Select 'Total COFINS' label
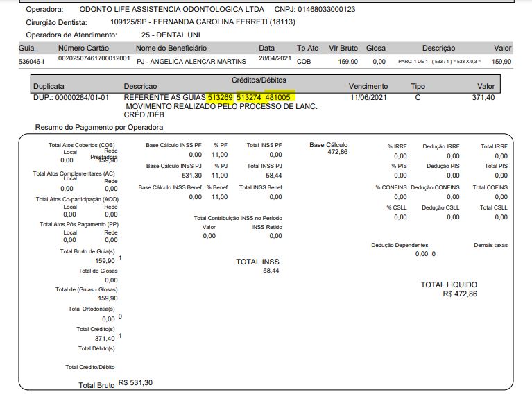This screenshot has height=399, width=532. click(490, 187)
